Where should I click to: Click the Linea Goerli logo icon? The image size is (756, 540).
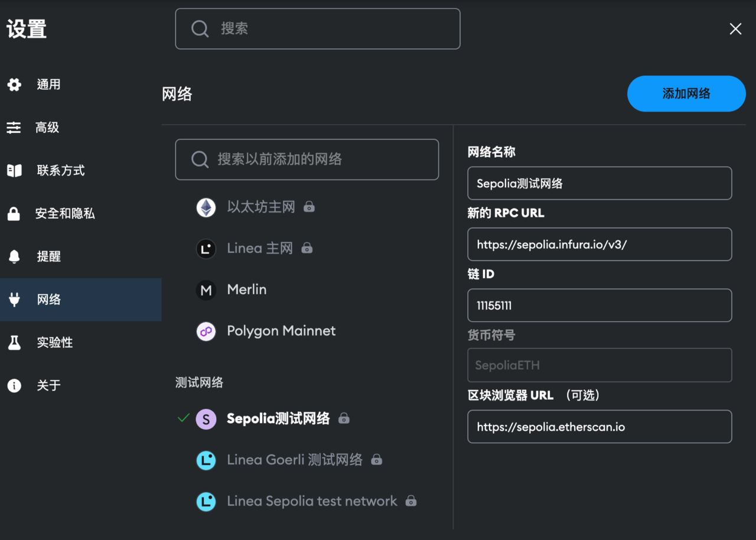tap(206, 460)
